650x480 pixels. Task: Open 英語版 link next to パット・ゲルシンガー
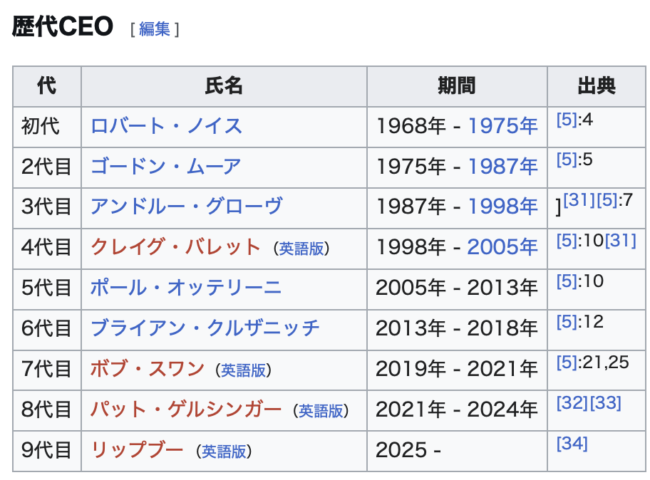tap(321, 411)
